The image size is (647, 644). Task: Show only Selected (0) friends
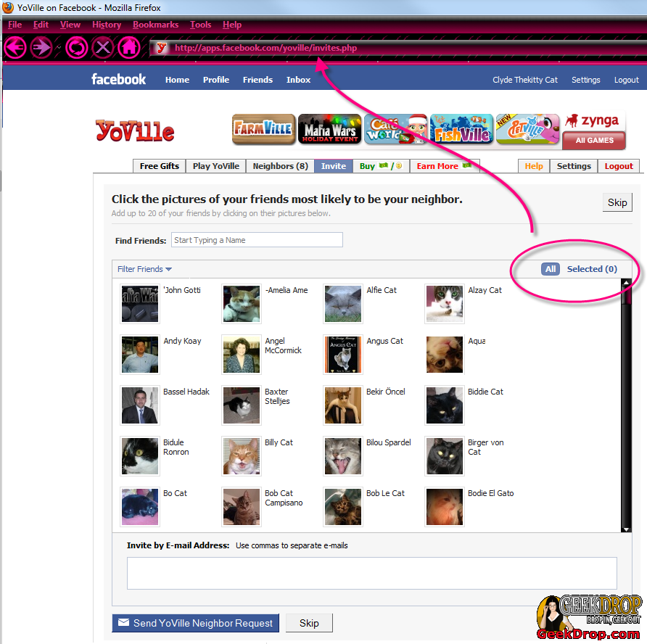pos(591,268)
